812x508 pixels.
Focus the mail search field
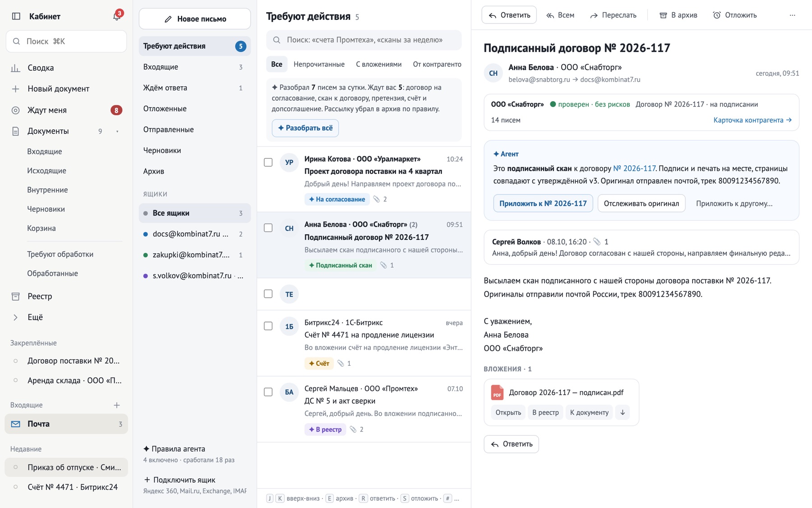coord(364,40)
